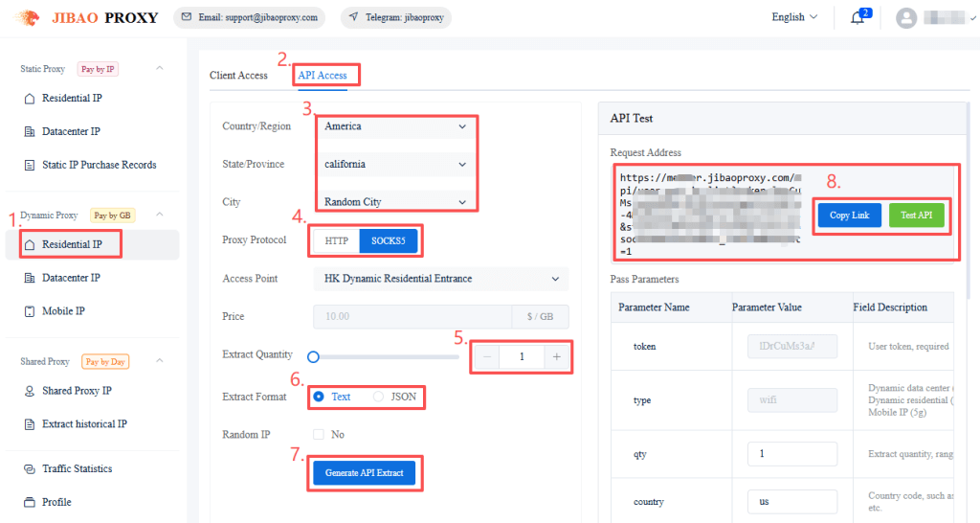Open Static IP Purchase Records
This screenshot has width=980, height=523.
[99, 165]
